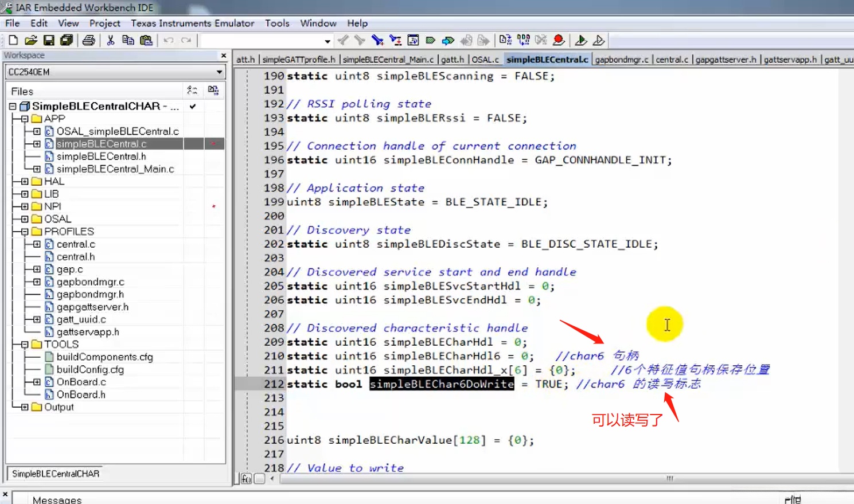Open the CC2540EM configuration dropdown
The height and width of the screenshot is (504, 854).
219,72
